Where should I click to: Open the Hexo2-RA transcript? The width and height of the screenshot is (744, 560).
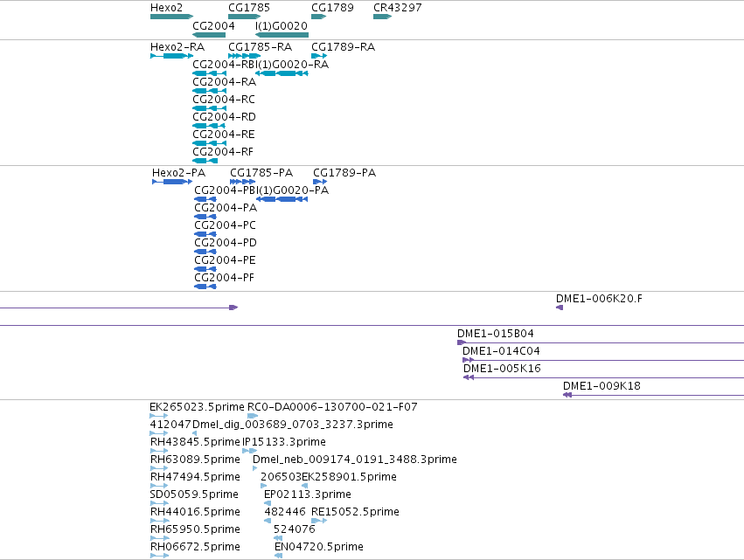coord(171,56)
